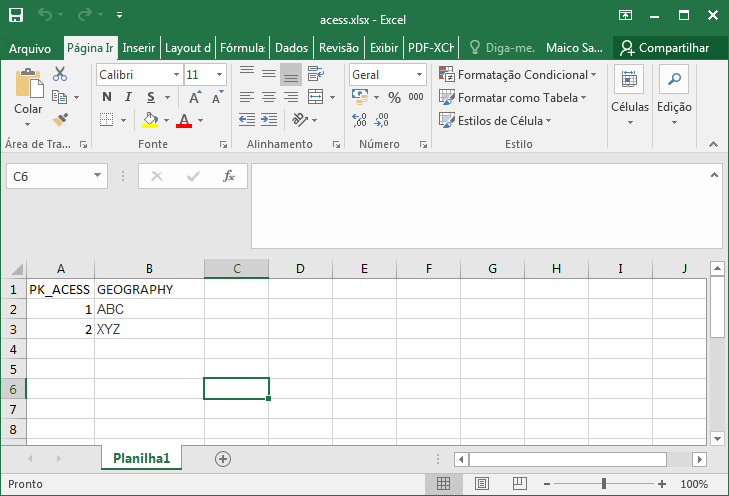Click the Insert Function fx icon
729x496 pixels.
[228, 176]
